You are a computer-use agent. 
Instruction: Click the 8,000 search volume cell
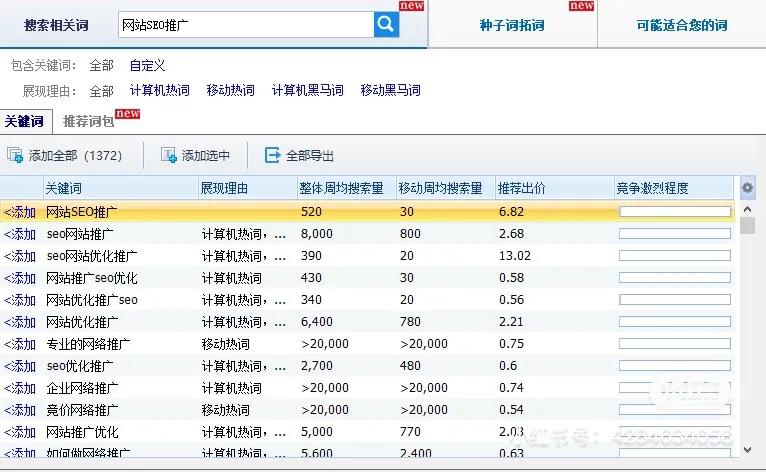click(x=317, y=234)
